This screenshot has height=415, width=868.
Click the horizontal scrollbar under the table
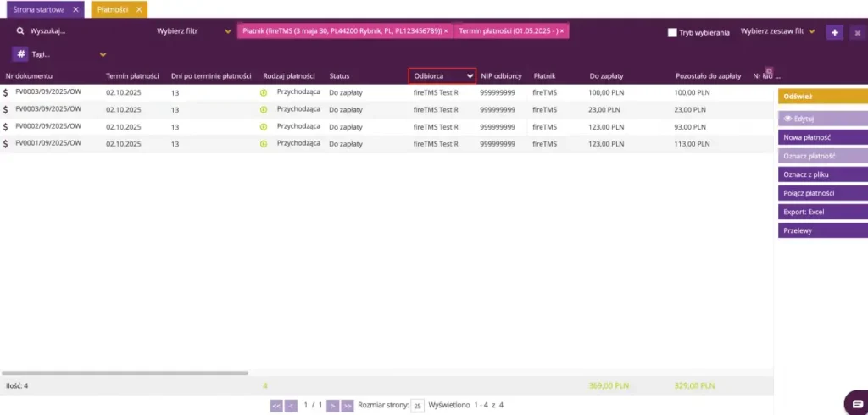click(x=125, y=373)
